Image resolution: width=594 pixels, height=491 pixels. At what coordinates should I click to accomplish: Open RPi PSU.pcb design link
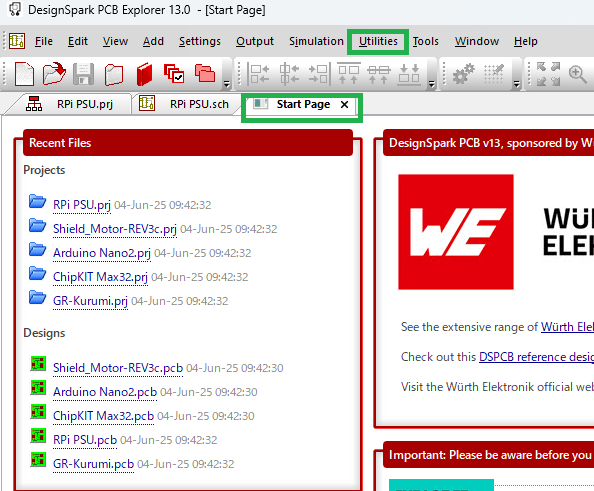(85, 440)
